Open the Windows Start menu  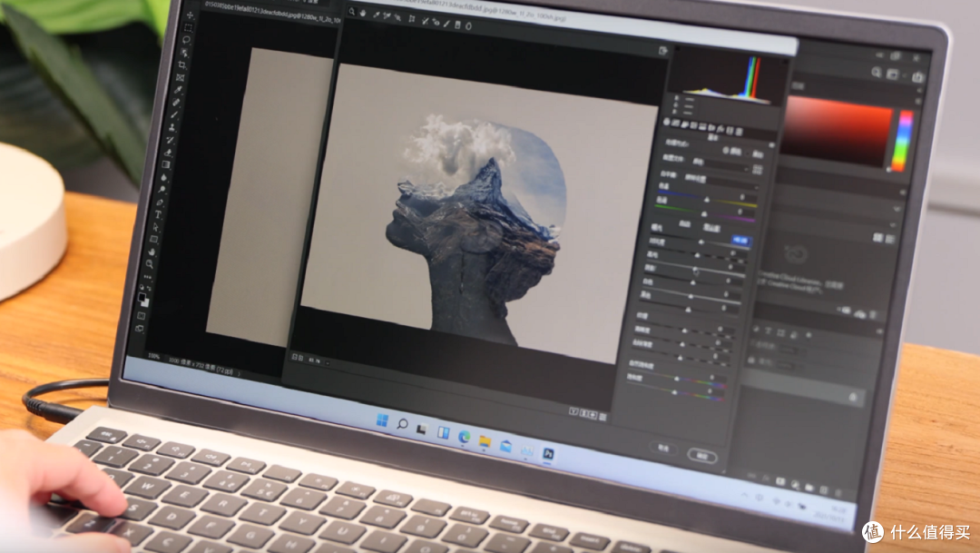coord(382,420)
